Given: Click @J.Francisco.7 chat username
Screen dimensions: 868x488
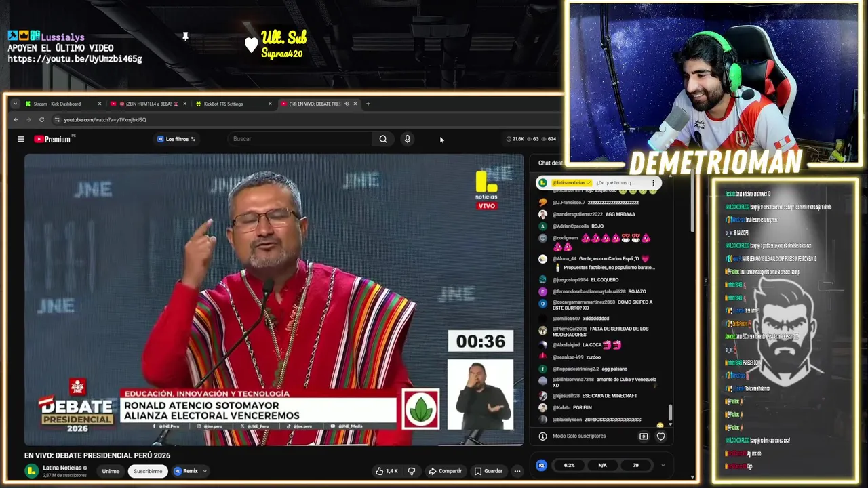Looking at the screenshot, I should [x=569, y=203].
